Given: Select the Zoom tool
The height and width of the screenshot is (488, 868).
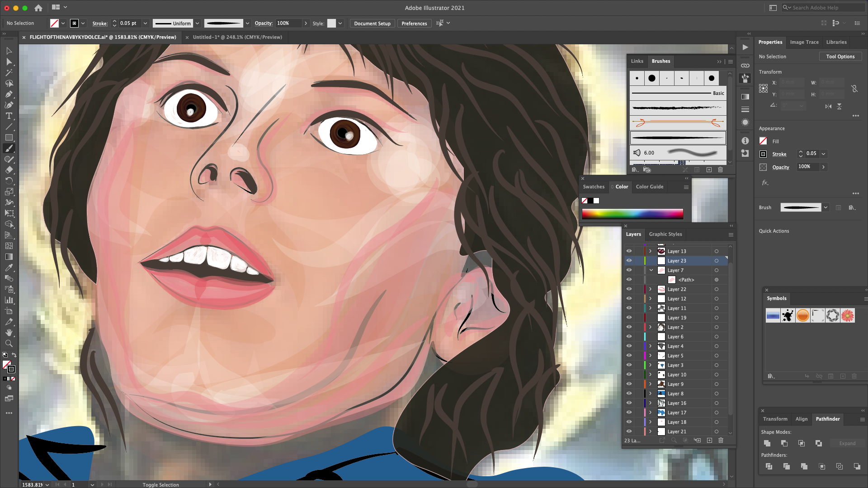Looking at the screenshot, I should pos(9,343).
